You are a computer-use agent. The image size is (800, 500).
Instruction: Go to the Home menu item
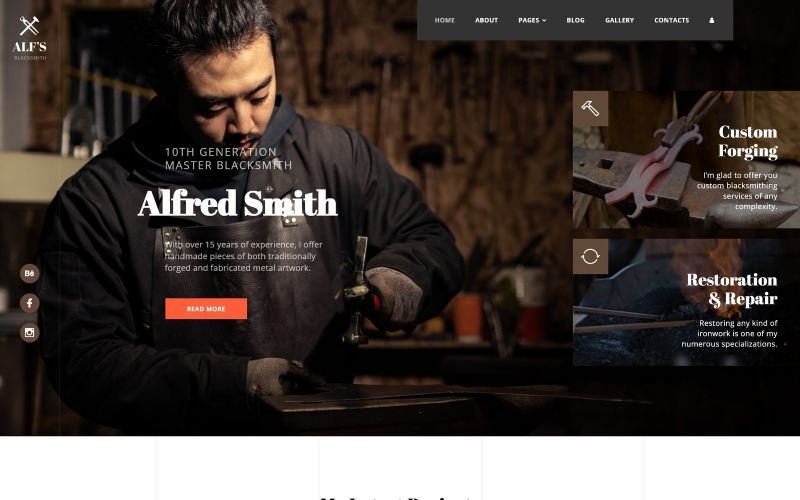click(x=444, y=20)
